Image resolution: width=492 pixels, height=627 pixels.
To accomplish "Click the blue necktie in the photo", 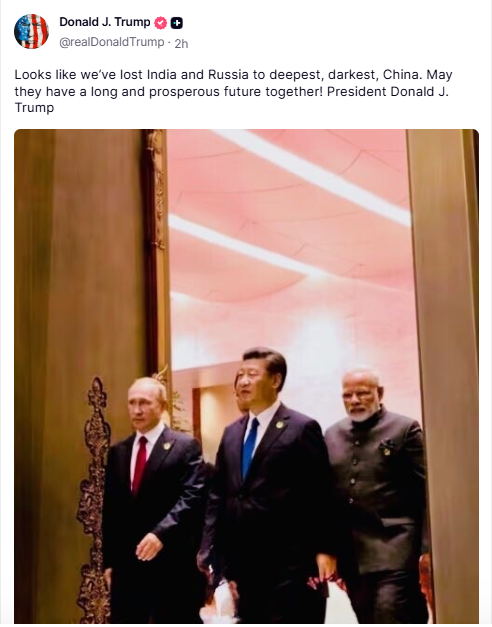I will click(x=249, y=447).
